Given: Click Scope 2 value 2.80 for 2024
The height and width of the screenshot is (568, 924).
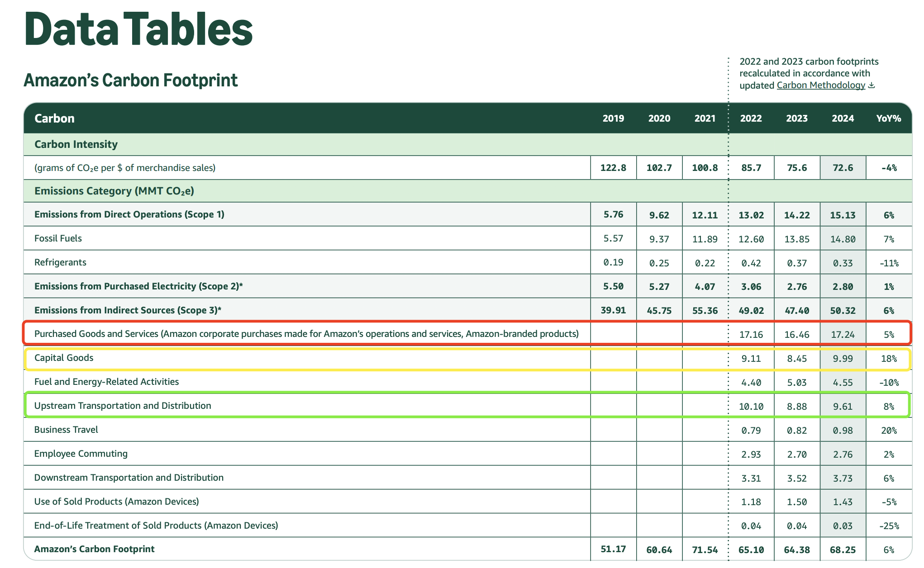Looking at the screenshot, I should [x=843, y=287].
